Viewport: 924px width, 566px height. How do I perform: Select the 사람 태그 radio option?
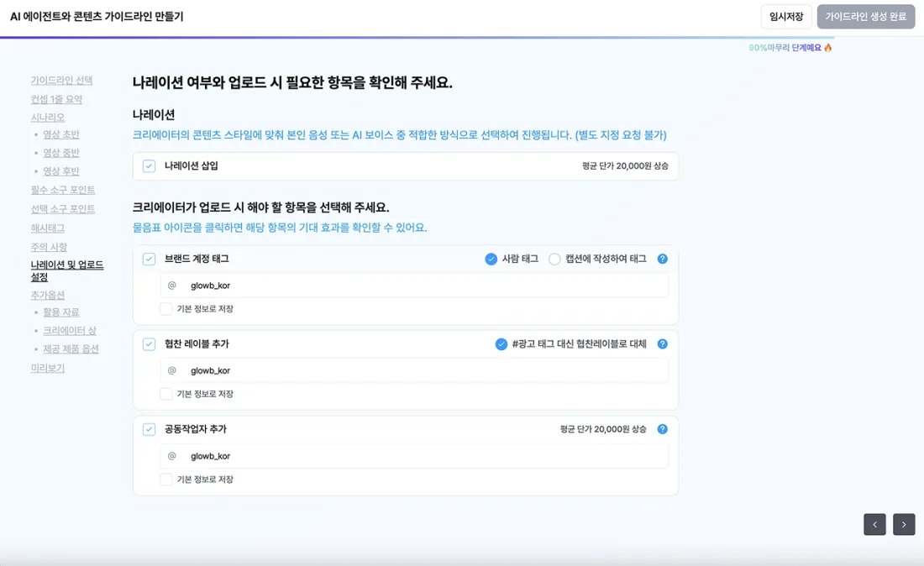(x=491, y=259)
